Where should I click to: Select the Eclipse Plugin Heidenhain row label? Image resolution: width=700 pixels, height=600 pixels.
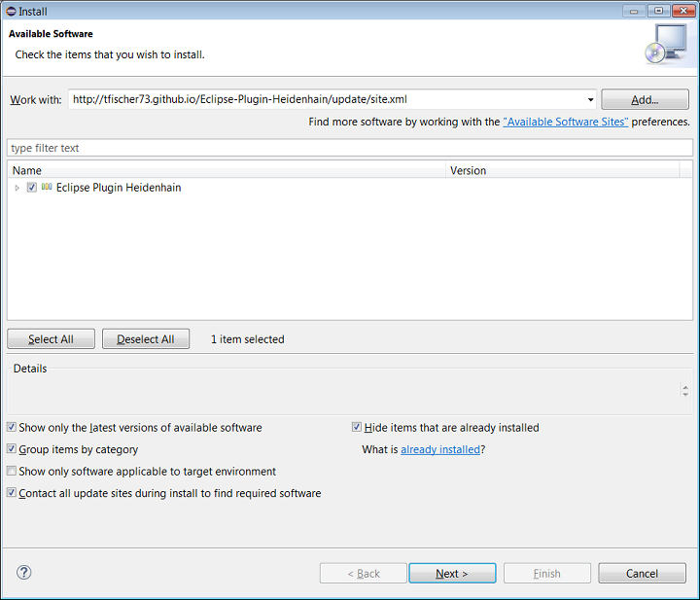(x=119, y=188)
